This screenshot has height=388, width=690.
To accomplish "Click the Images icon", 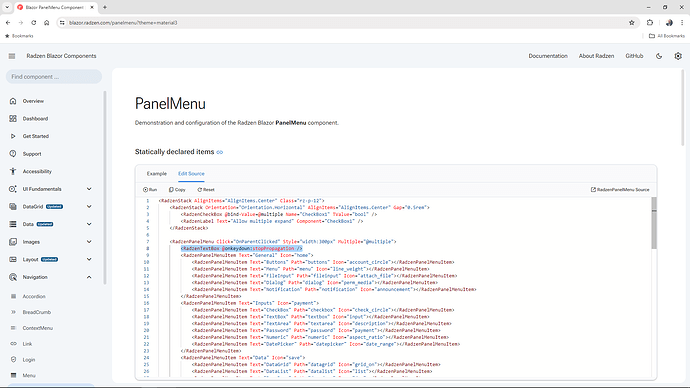I will pyautogui.click(x=13, y=242).
